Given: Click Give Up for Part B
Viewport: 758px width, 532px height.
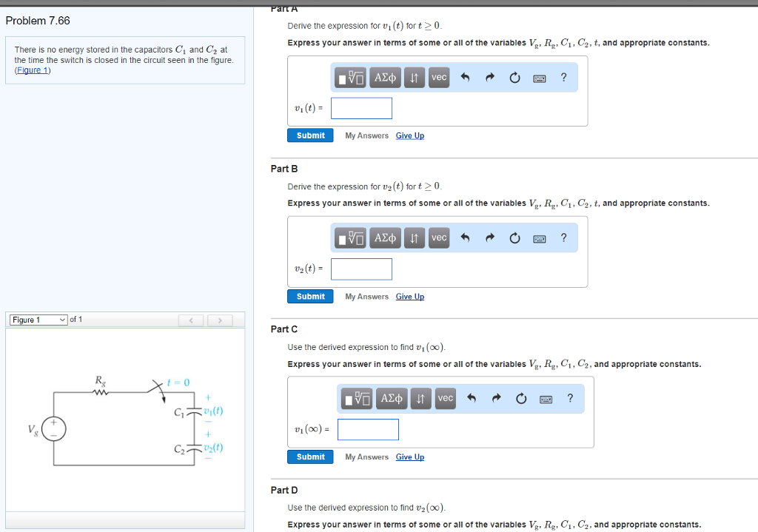Looking at the screenshot, I should (x=409, y=296).
